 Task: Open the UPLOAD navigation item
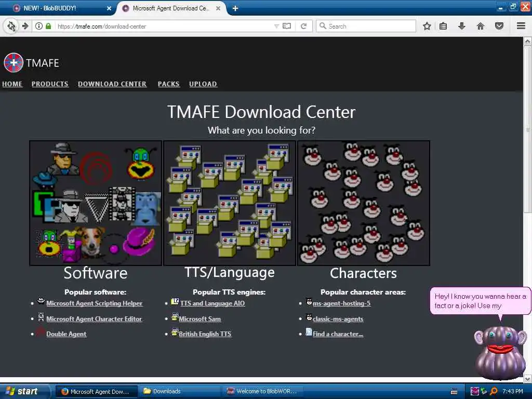[x=203, y=84]
